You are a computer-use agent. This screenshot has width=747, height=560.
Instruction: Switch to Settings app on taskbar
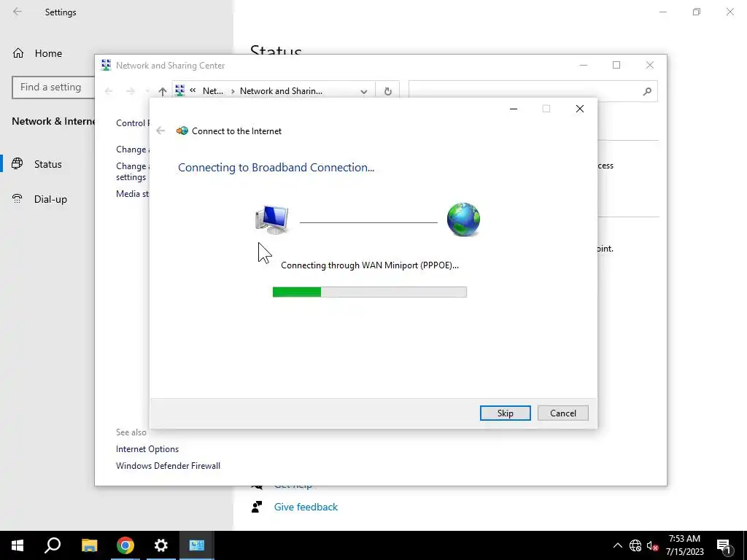[x=161, y=545]
